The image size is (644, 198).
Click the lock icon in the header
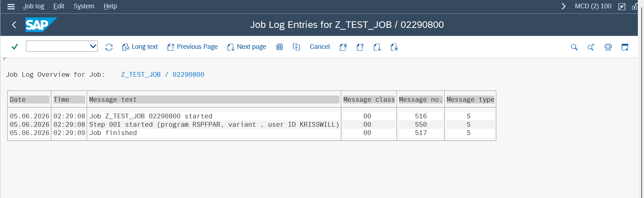coord(635,7)
